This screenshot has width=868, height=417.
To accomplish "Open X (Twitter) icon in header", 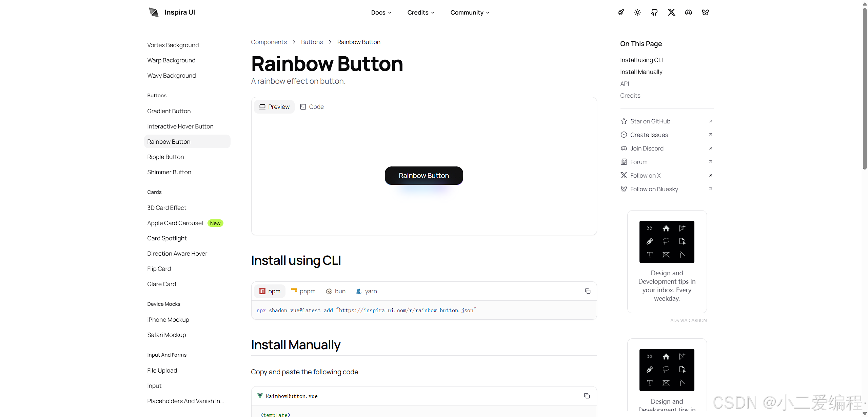I will (x=671, y=13).
